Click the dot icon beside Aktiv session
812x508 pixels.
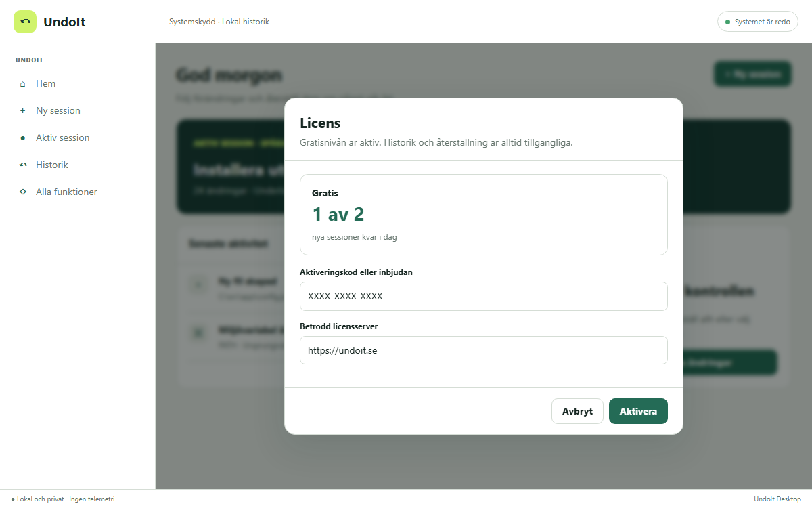(23, 138)
